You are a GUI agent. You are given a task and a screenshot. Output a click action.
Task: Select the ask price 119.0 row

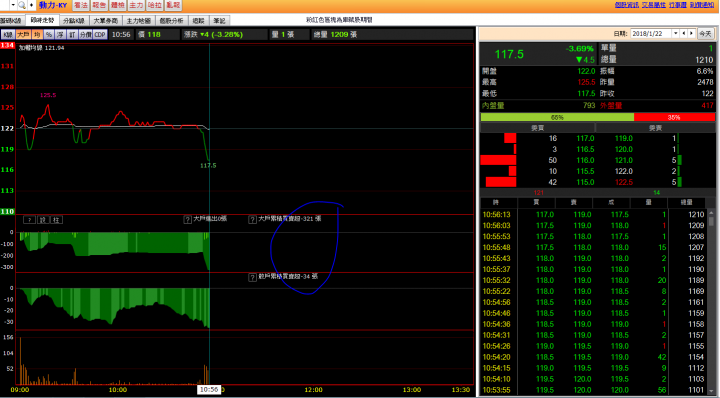pos(655,138)
